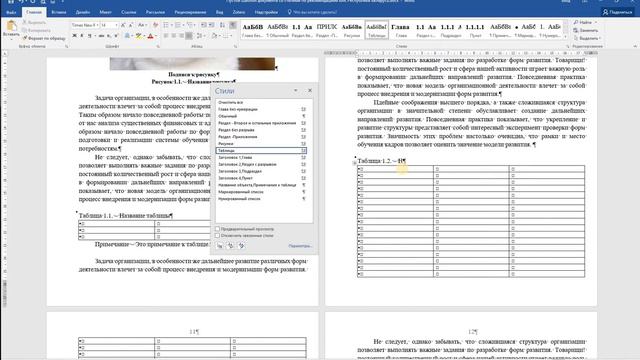This screenshot has width=640, height=360.
Task: Select Рисунок style in Styles list
Action: tap(261, 144)
